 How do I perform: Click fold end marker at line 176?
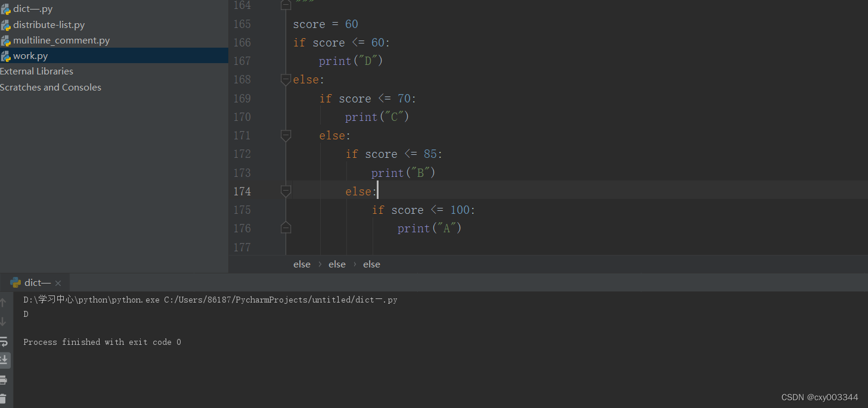tap(286, 228)
